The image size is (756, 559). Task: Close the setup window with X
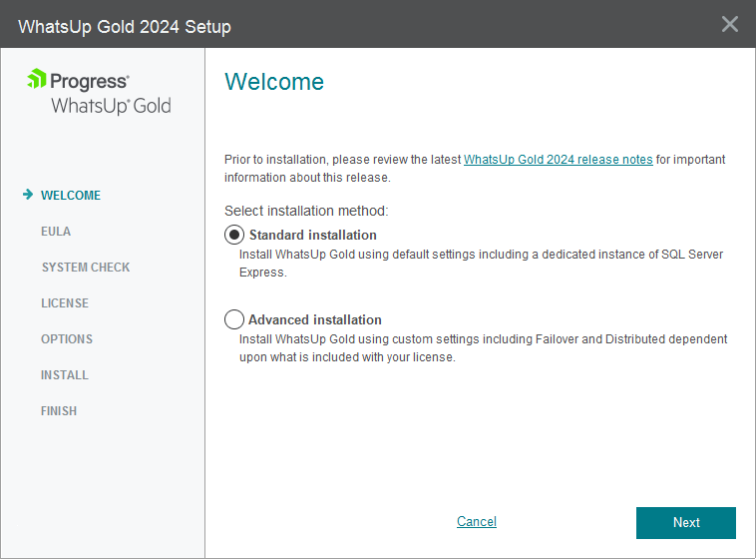[x=730, y=24]
